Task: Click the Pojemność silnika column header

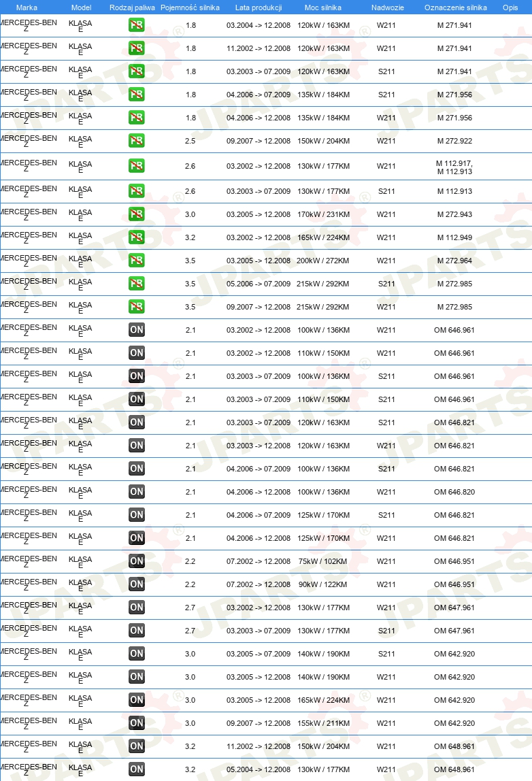Action: pyautogui.click(x=190, y=7)
